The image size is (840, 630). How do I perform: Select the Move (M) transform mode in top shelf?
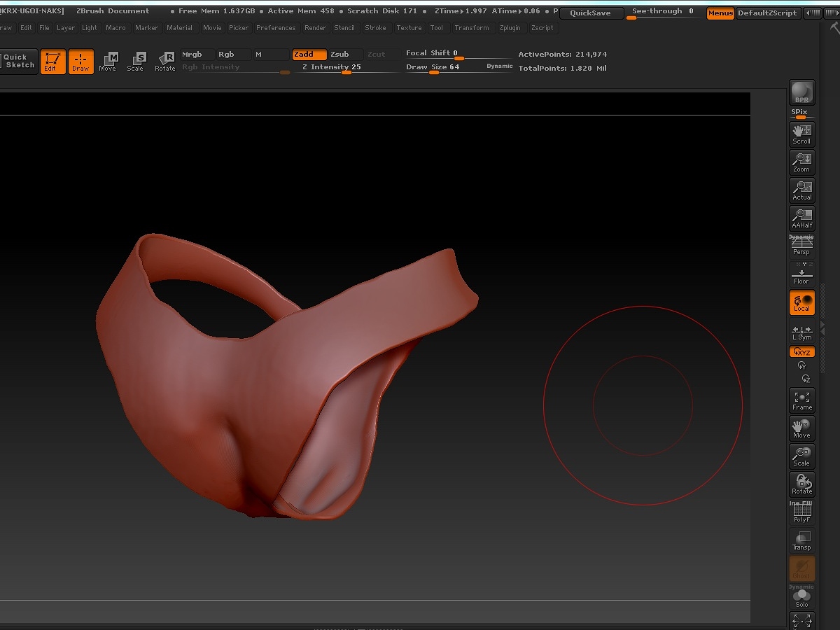108,62
